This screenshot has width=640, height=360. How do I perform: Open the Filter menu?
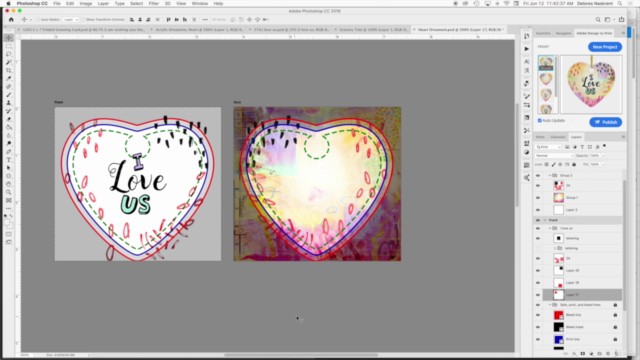tap(153, 3)
